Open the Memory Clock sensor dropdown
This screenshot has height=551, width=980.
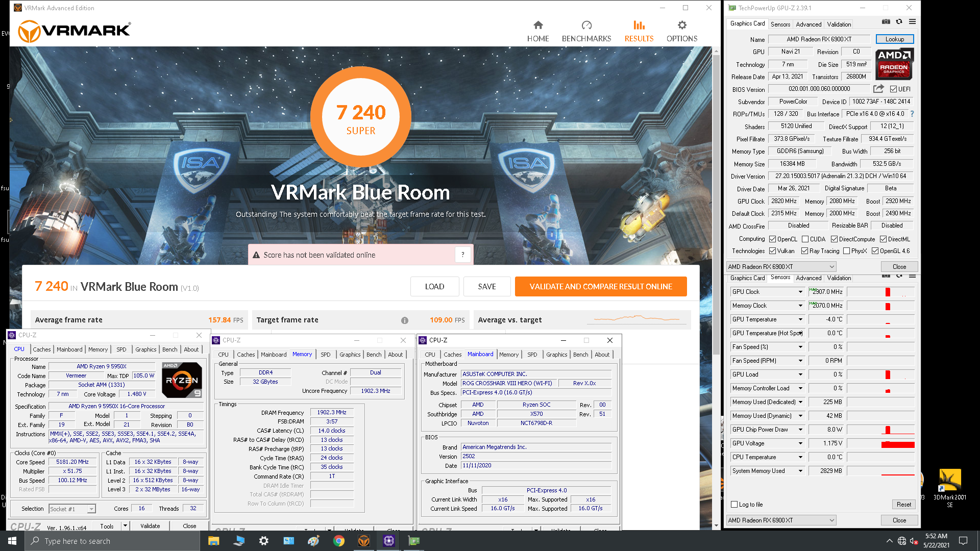[800, 306]
